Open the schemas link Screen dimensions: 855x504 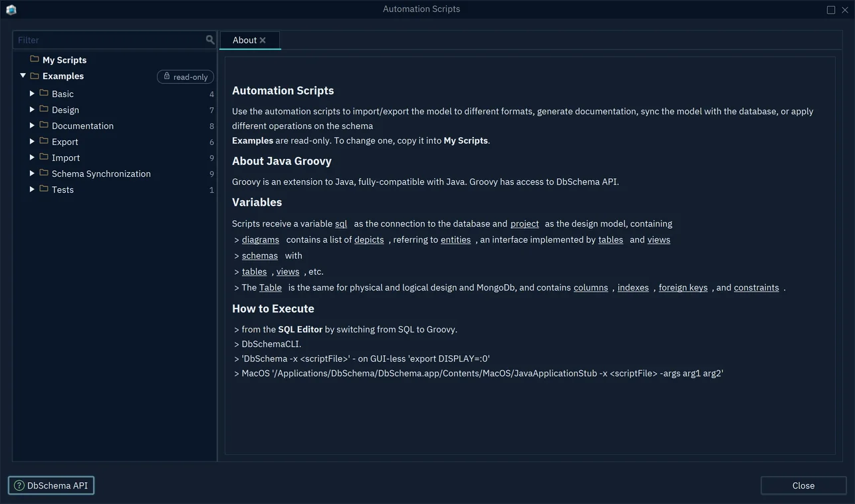[x=260, y=255]
